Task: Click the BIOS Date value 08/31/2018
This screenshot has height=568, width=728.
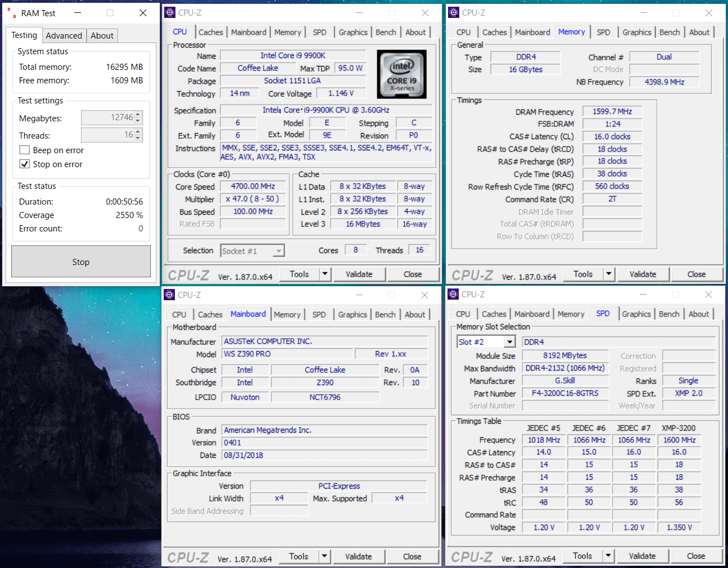Action: point(325,455)
